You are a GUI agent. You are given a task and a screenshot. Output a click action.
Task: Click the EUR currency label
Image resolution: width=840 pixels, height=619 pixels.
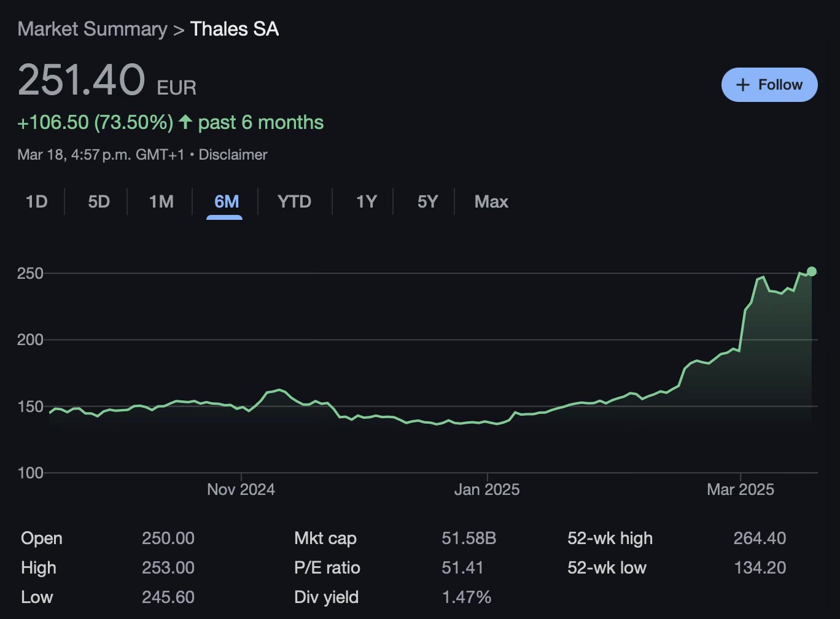[x=177, y=88]
